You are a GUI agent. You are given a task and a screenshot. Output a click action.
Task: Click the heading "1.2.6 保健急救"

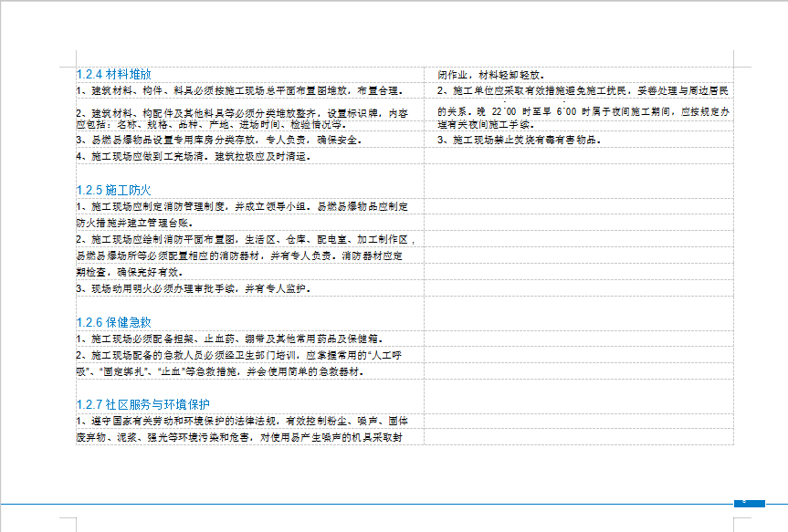click(x=113, y=322)
